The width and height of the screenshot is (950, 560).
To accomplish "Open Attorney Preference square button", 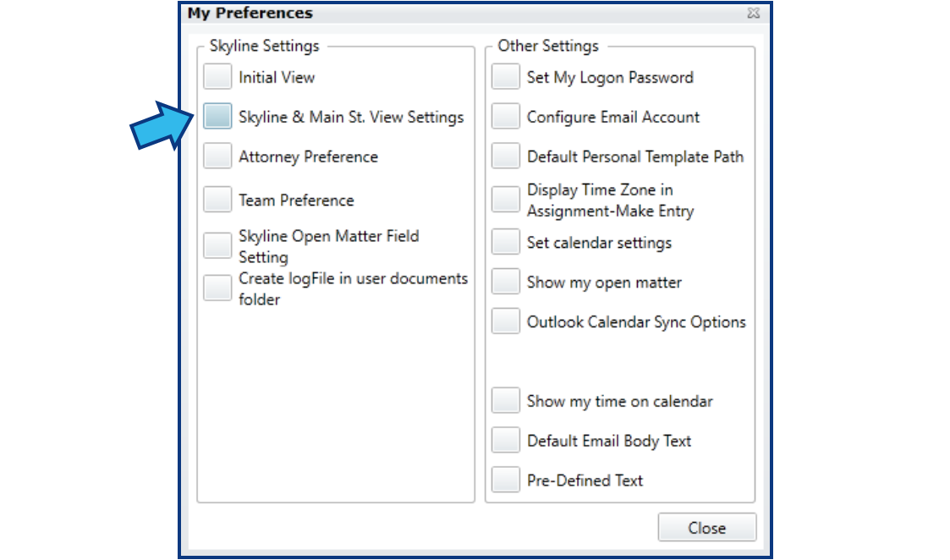I will coord(217,156).
